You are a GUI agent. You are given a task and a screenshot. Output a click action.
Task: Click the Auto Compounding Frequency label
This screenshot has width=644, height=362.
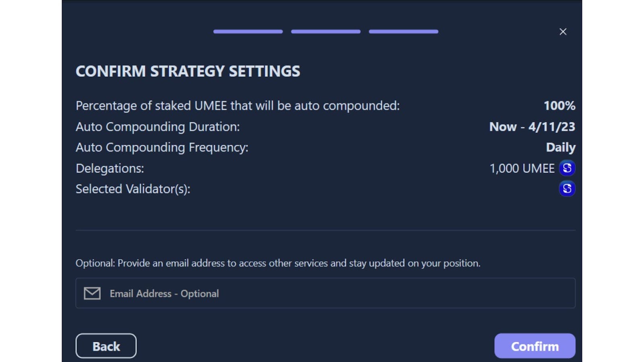[162, 147]
